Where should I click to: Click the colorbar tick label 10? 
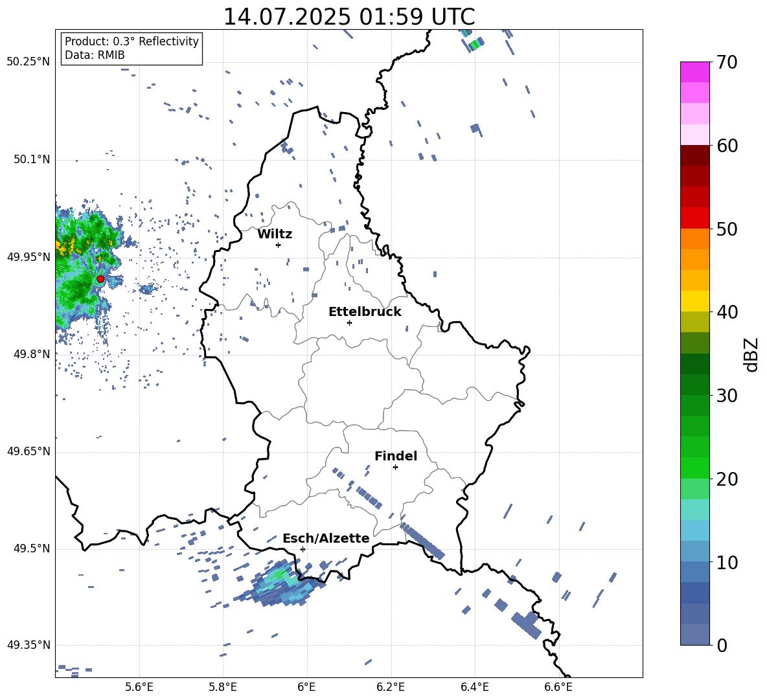(727, 562)
